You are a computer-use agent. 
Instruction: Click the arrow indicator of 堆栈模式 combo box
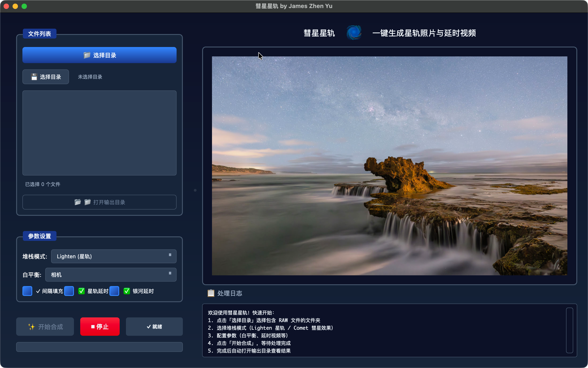[170, 255]
